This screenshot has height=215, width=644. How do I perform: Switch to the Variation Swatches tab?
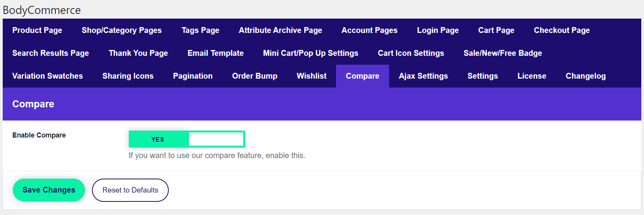coord(47,76)
